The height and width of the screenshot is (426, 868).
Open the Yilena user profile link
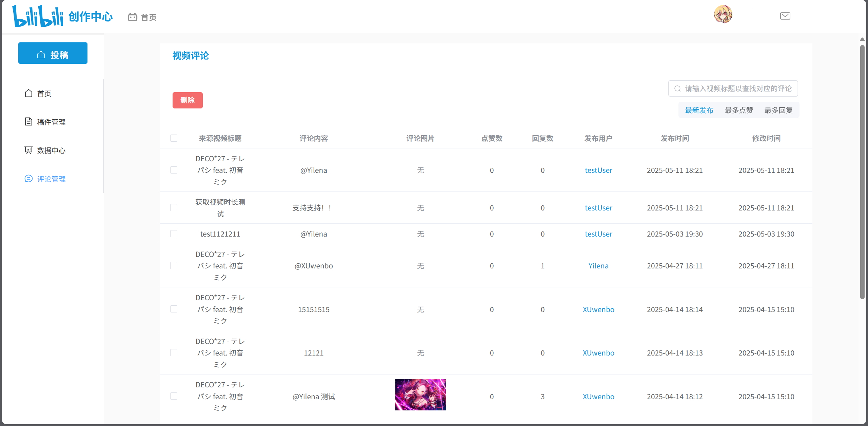coord(598,266)
